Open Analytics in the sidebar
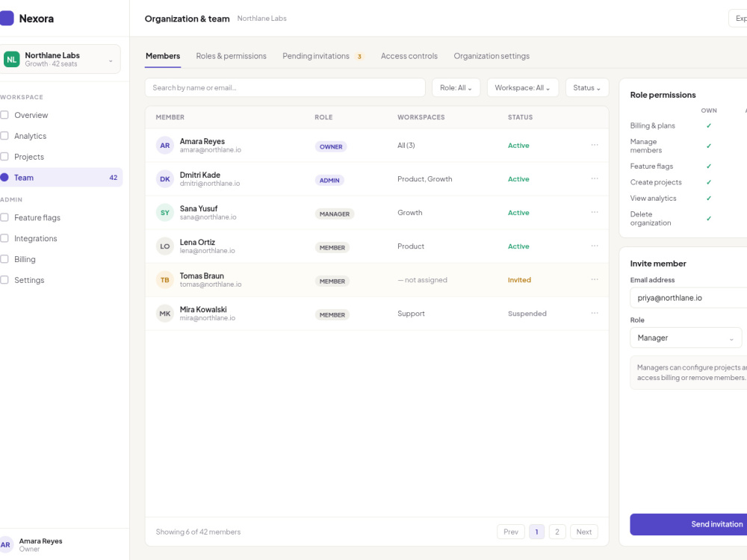 coord(30,136)
